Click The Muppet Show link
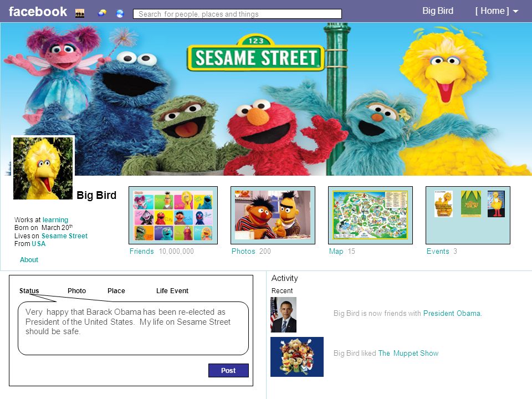532x399 pixels. pyautogui.click(x=408, y=353)
